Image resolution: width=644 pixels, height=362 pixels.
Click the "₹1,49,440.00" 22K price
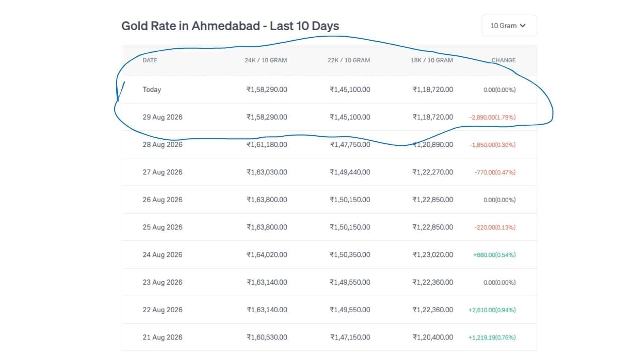[350, 172]
